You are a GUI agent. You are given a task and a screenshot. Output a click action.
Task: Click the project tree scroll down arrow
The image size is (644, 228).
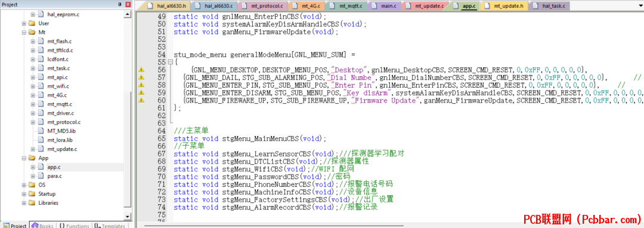[128, 217]
